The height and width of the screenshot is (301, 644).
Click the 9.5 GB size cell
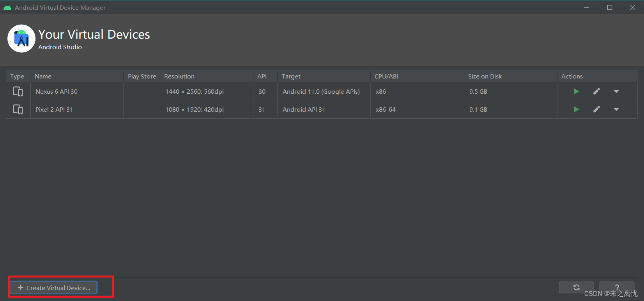coord(511,91)
